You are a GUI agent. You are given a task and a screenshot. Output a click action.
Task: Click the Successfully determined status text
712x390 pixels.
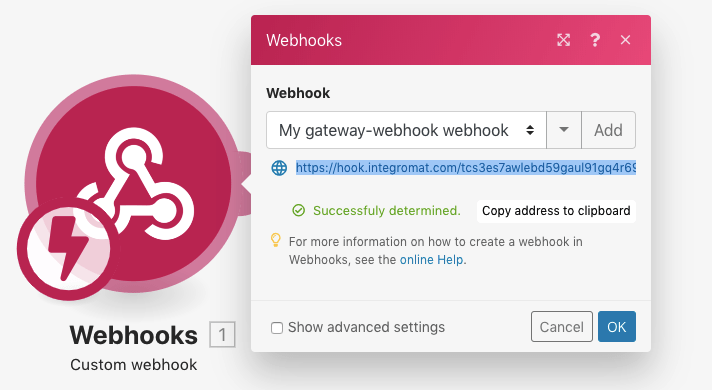[387, 211]
